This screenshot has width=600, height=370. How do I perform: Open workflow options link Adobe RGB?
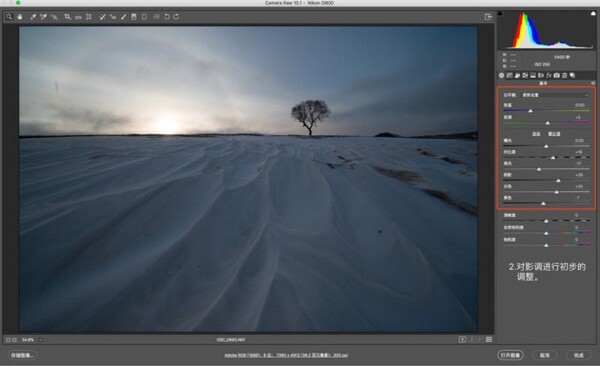pyautogui.click(x=286, y=355)
